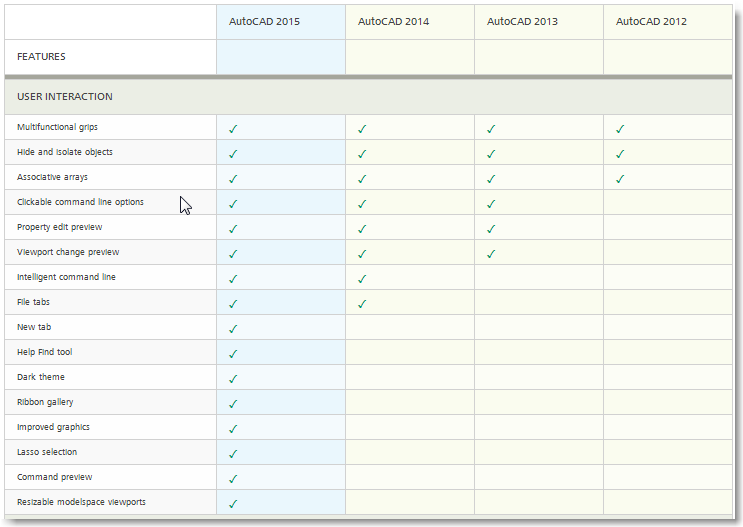Screen dimensions: 743x527
Task: Click AutoCAD 2014 checkmark for Hide and isolate objects
Action: click(x=362, y=154)
